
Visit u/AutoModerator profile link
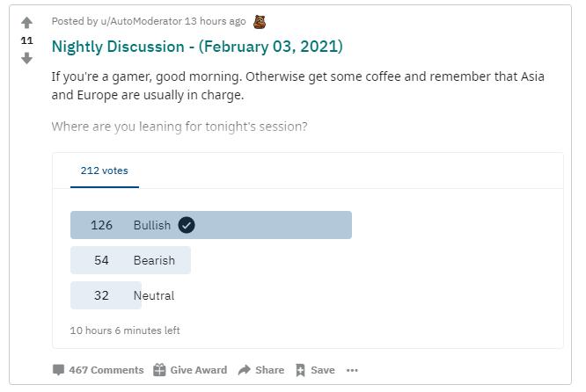click(x=141, y=21)
